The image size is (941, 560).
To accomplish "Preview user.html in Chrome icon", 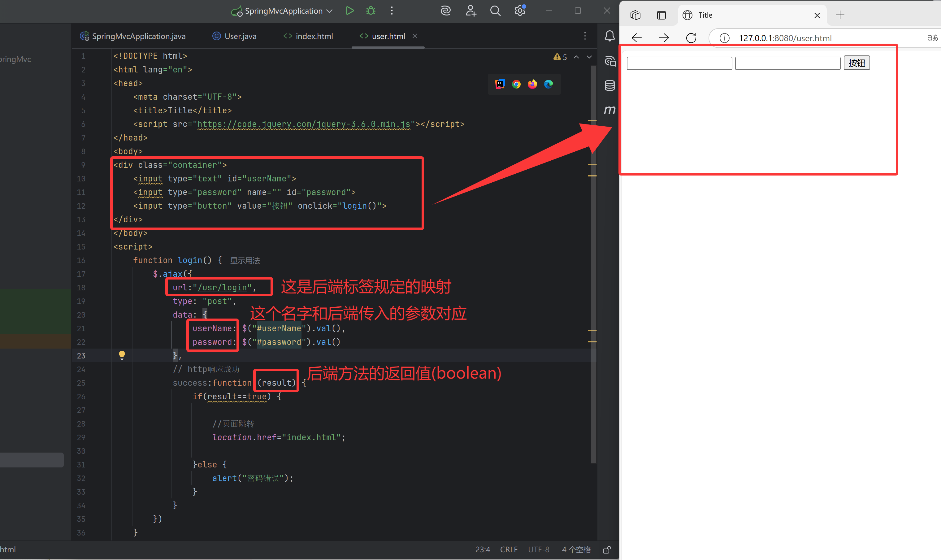I will (516, 84).
